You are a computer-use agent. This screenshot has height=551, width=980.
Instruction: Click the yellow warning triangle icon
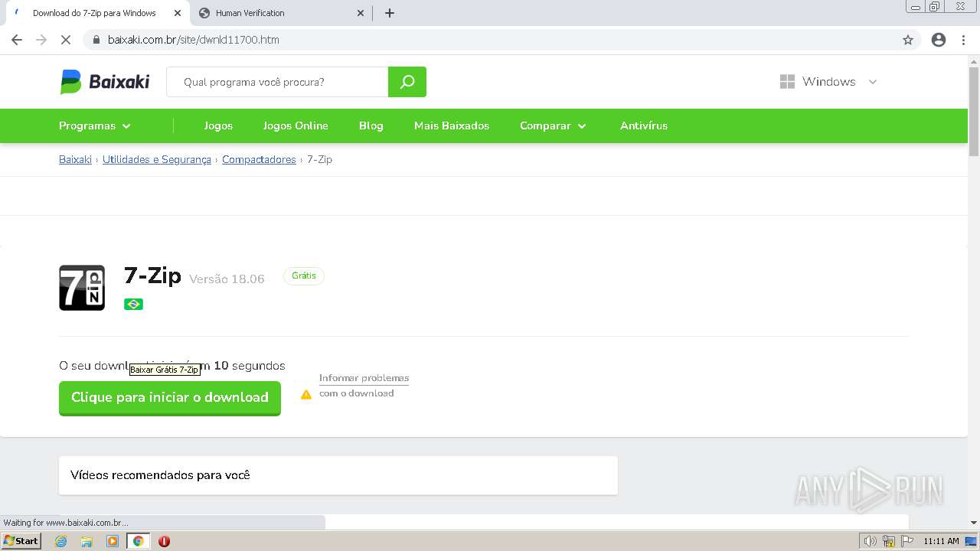(306, 395)
